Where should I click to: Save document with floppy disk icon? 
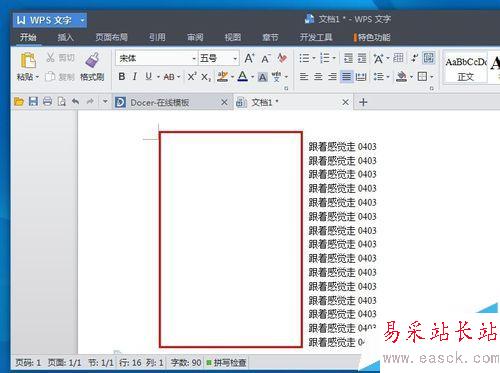(33, 101)
